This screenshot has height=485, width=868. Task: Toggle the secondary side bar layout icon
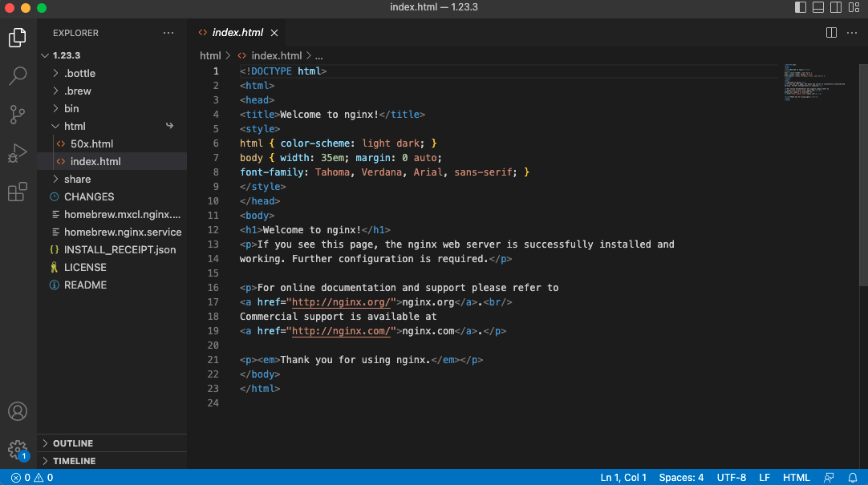pyautogui.click(x=836, y=7)
